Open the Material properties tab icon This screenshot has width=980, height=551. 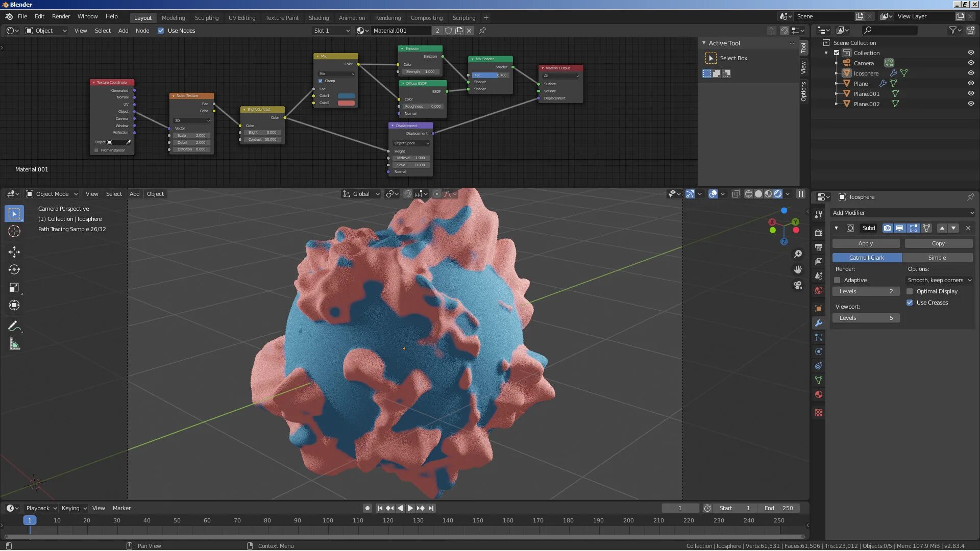[819, 394]
